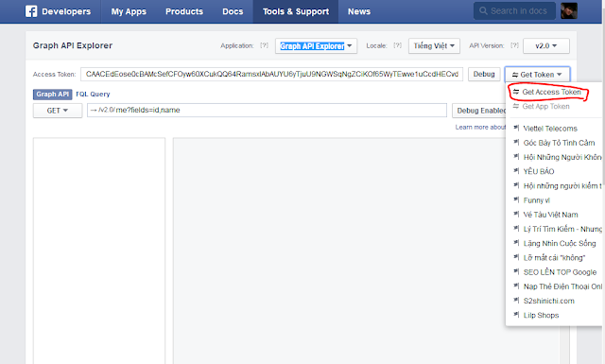Click the Debug button
Viewport: 605px width, 364px height.
coord(484,74)
